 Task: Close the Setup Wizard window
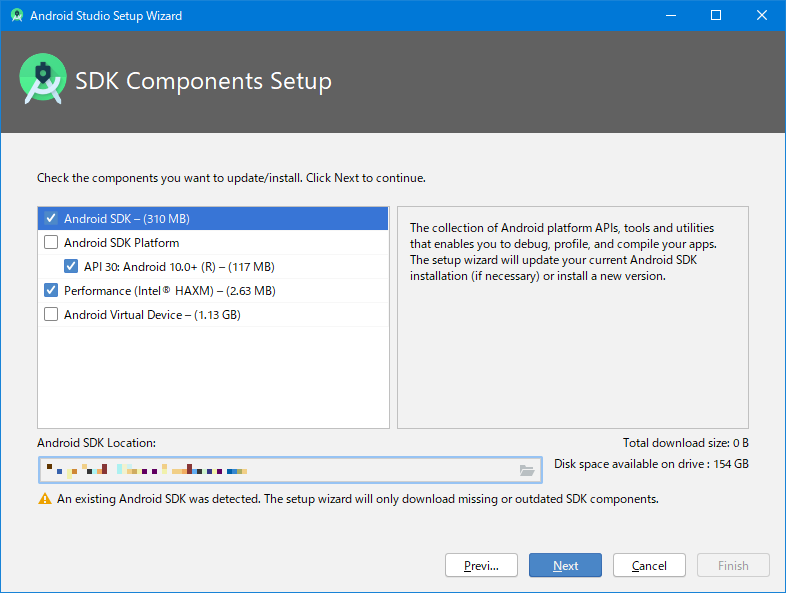point(761,16)
